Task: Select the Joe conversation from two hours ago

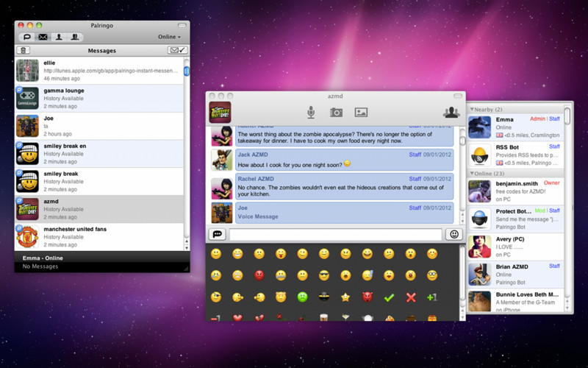Action: [99, 126]
